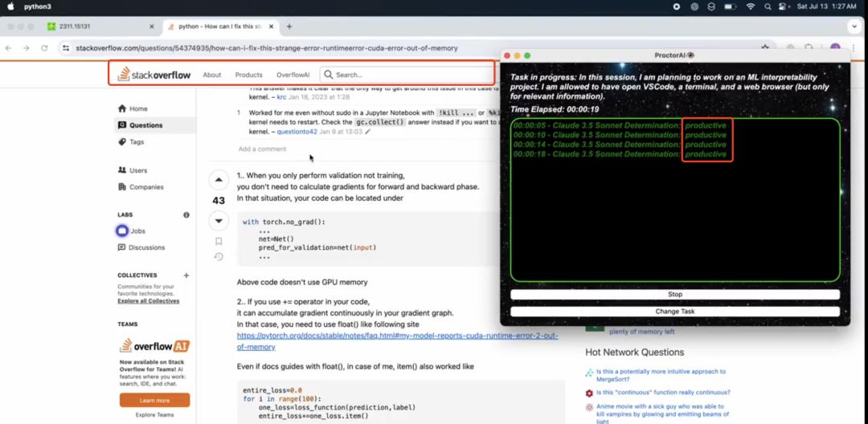Open the krc user link
This screenshot has width=868, height=424.
(282, 96)
